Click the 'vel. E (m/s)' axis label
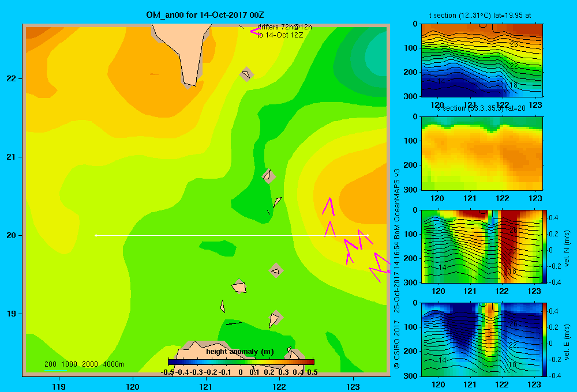577x392 pixels. click(x=567, y=342)
